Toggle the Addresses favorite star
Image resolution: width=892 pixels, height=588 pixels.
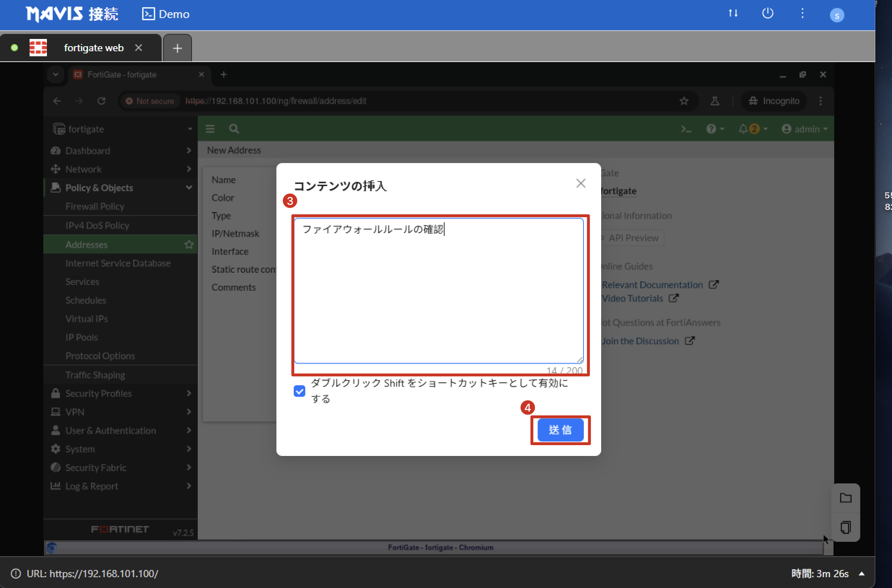(189, 245)
